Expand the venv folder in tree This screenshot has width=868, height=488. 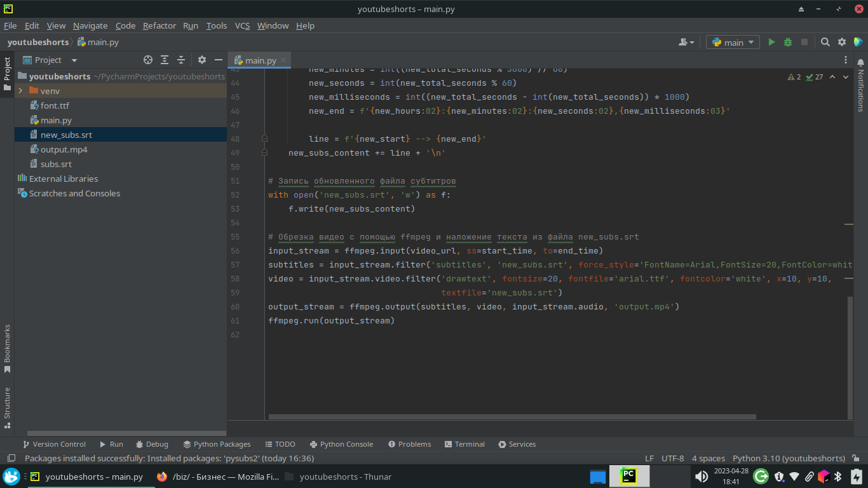(x=20, y=91)
